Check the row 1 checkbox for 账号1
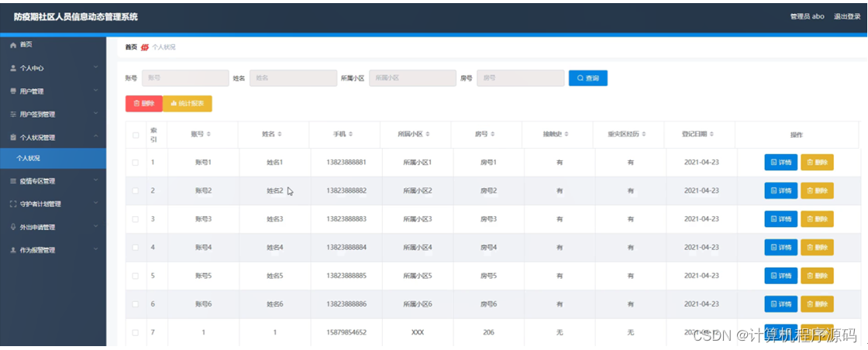Viewport: 868px width, 350px height. [136, 163]
